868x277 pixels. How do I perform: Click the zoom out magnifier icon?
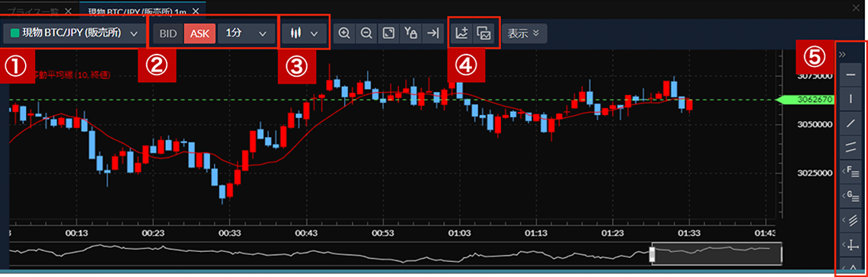pyautogui.click(x=366, y=33)
